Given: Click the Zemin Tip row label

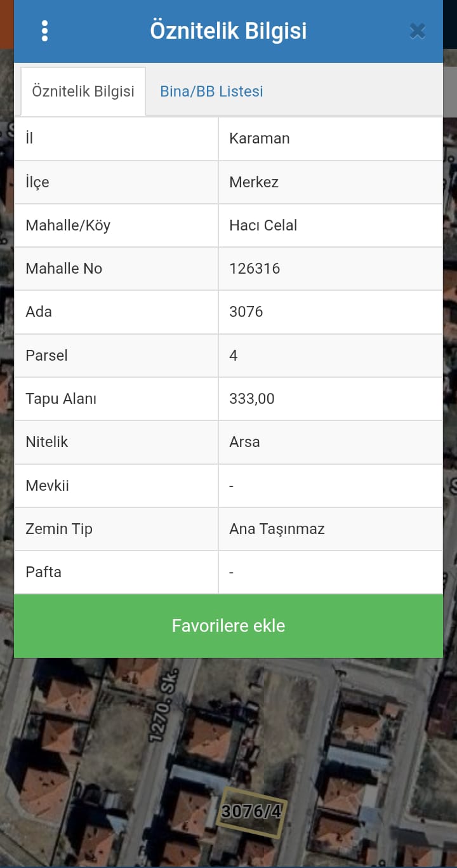Looking at the screenshot, I should [x=59, y=529].
